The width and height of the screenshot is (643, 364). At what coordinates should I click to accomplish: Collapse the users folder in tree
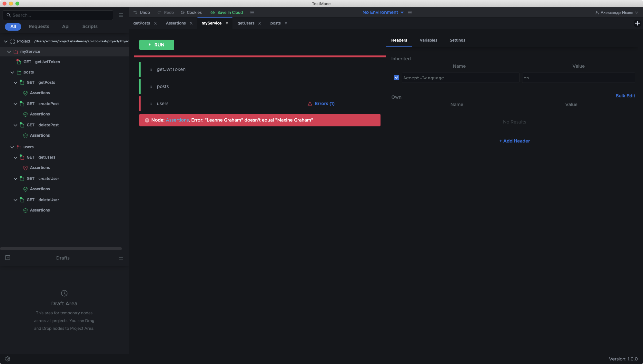(12, 147)
